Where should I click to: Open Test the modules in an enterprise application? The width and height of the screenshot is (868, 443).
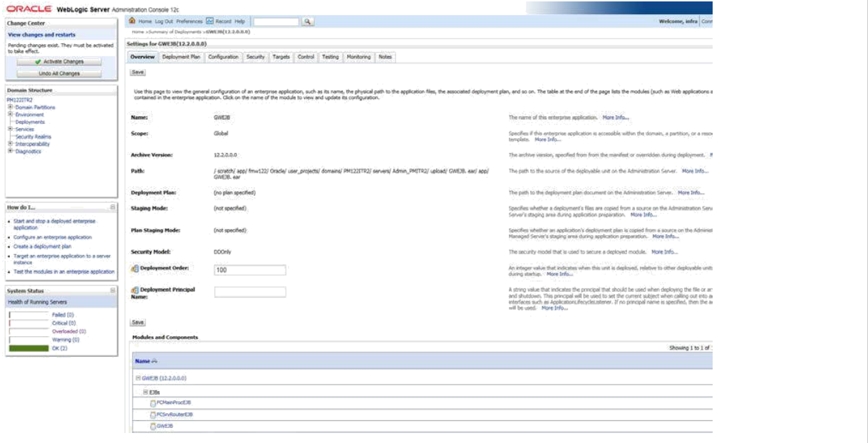[64, 271]
